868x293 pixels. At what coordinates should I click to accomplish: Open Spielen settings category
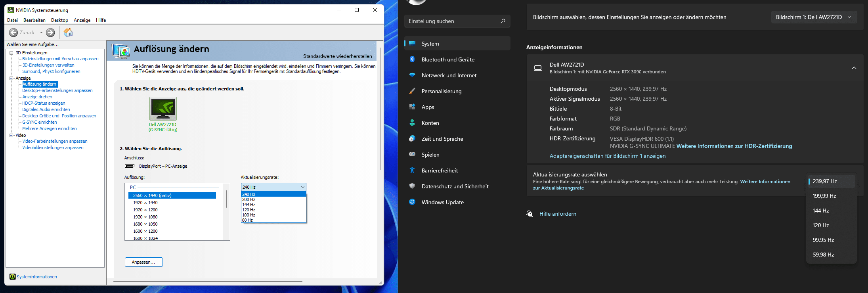457,155
